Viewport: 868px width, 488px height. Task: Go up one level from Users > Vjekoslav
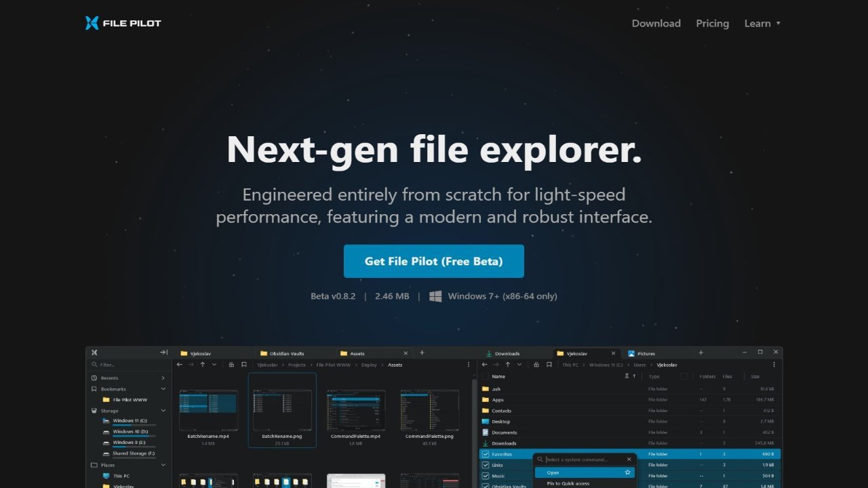(508, 365)
